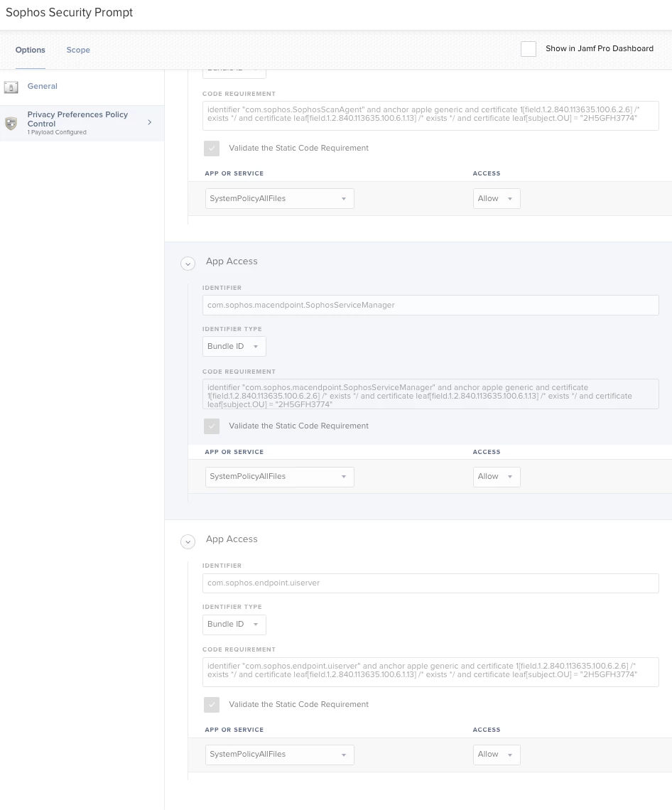Enable Show in Jamf Pro Dashboard checkbox
Screen dimensions: 672x810
tap(528, 48)
